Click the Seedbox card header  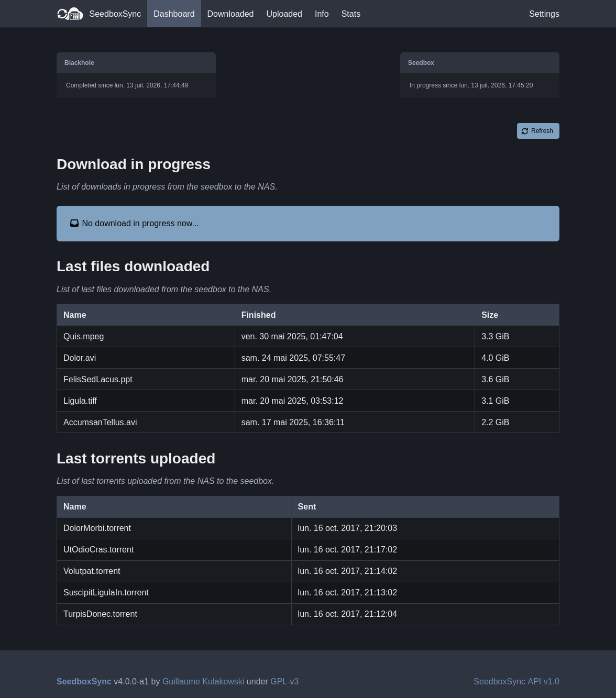pos(480,63)
